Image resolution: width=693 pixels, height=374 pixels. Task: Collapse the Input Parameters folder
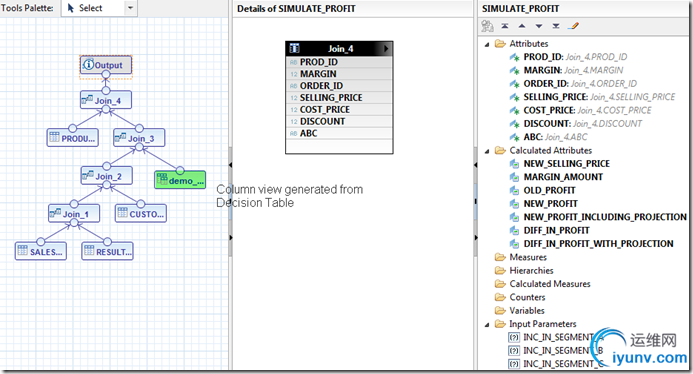tap(487, 324)
